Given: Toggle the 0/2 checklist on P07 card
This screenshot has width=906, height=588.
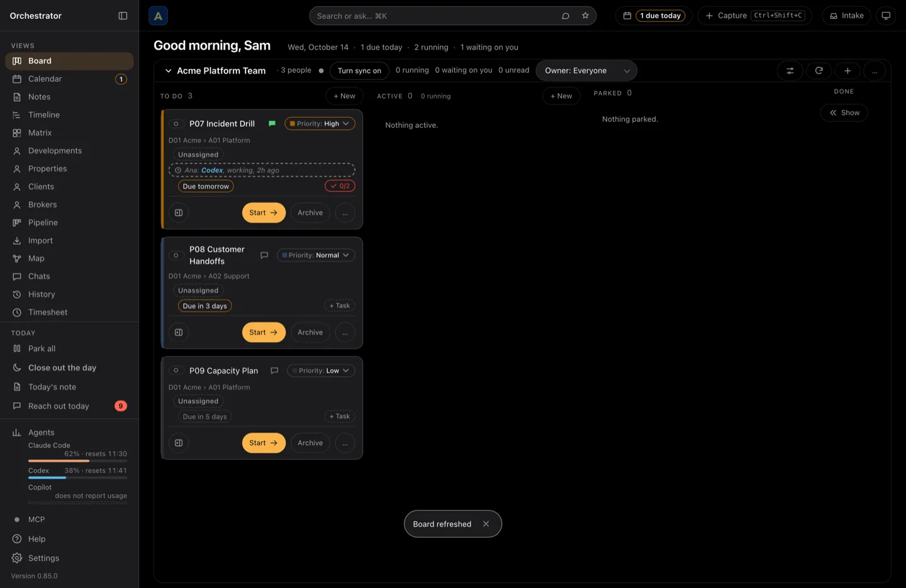Looking at the screenshot, I should click(x=340, y=186).
